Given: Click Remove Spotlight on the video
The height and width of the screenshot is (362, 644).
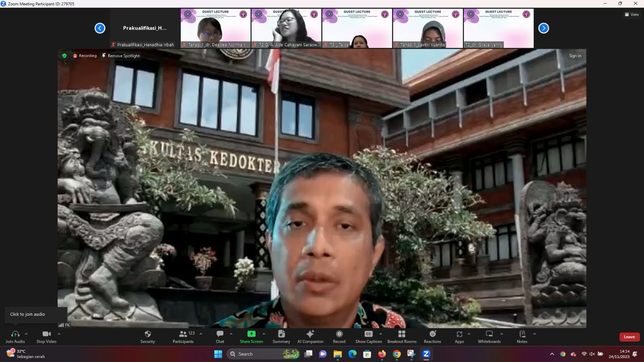Looking at the screenshot, I should click(x=121, y=56).
